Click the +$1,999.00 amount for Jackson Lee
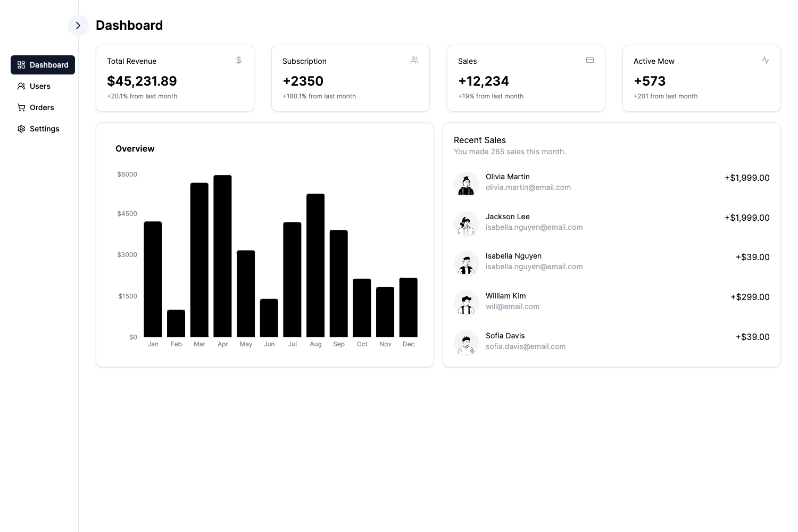Screen dimensions: 798x532 747,218
